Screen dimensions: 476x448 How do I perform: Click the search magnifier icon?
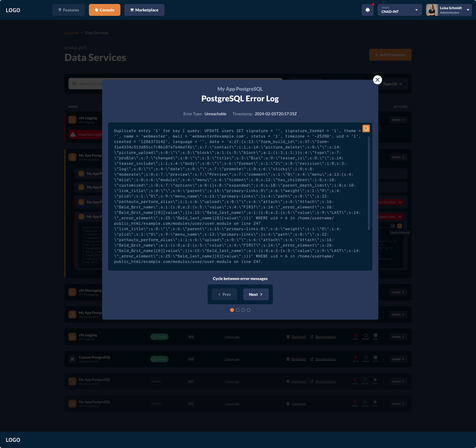pos(74,84)
